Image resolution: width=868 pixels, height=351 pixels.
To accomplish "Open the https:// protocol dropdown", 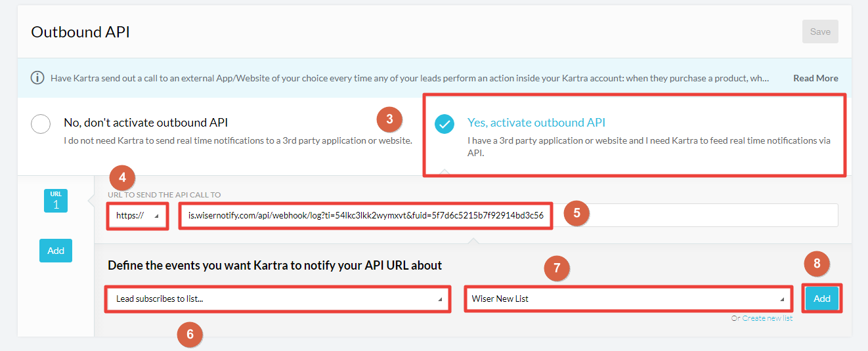I will [x=138, y=215].
